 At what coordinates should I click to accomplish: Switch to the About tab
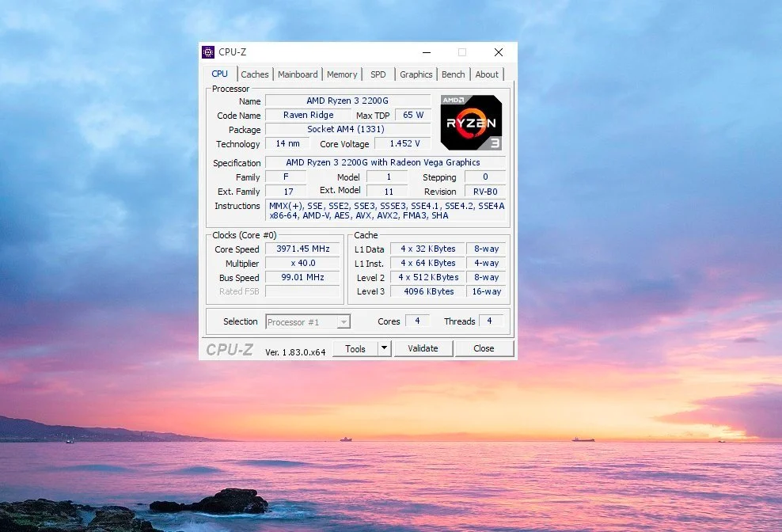click(x=487, y=74)
